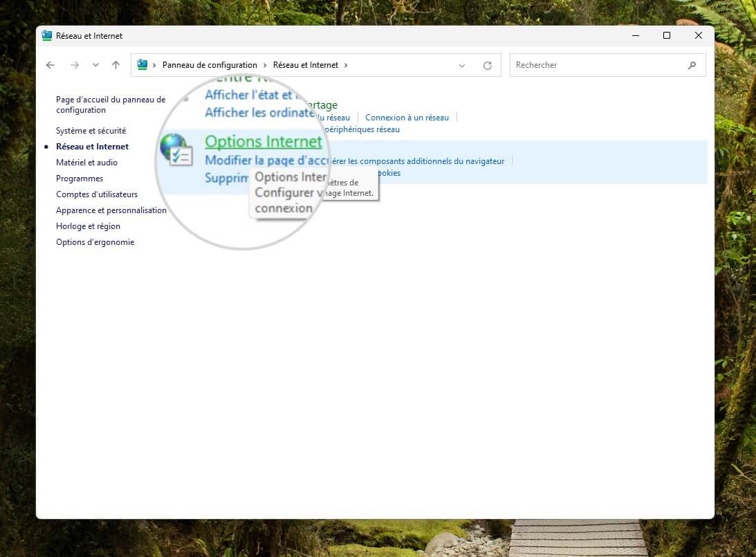Refresh the Réseau et Internet page
This screenshot has height=557, width=756.
488,66
